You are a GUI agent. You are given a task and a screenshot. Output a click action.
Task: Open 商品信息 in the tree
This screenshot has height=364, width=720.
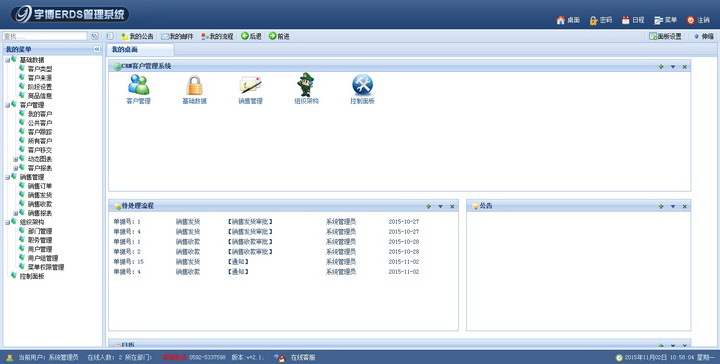tap(39, 96)
